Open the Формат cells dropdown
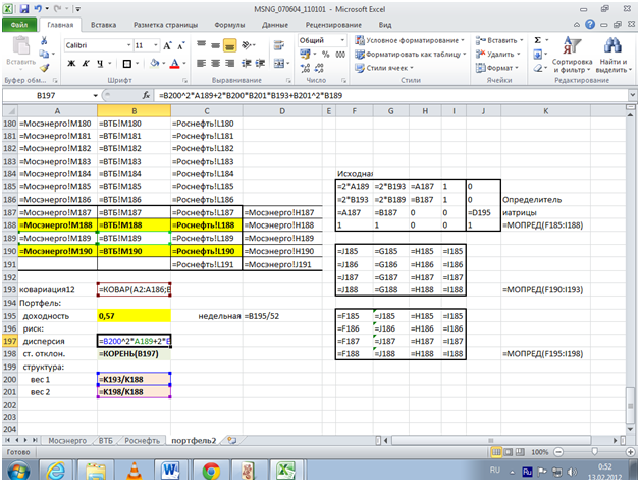This screenshot has width=640, height=480. pyautogui.click(x=497, y=68)
